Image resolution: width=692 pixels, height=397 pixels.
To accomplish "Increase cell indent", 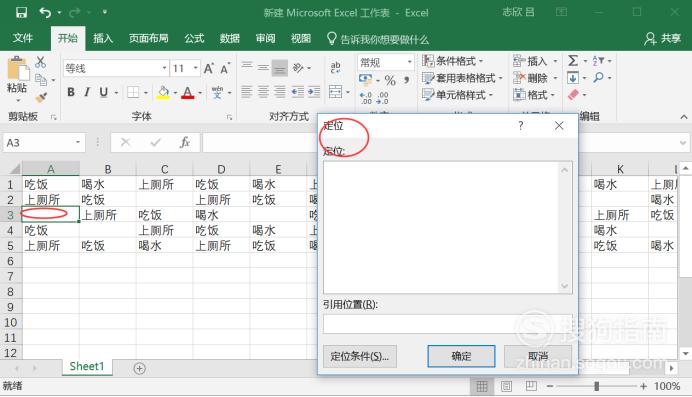I will (314, 92).
